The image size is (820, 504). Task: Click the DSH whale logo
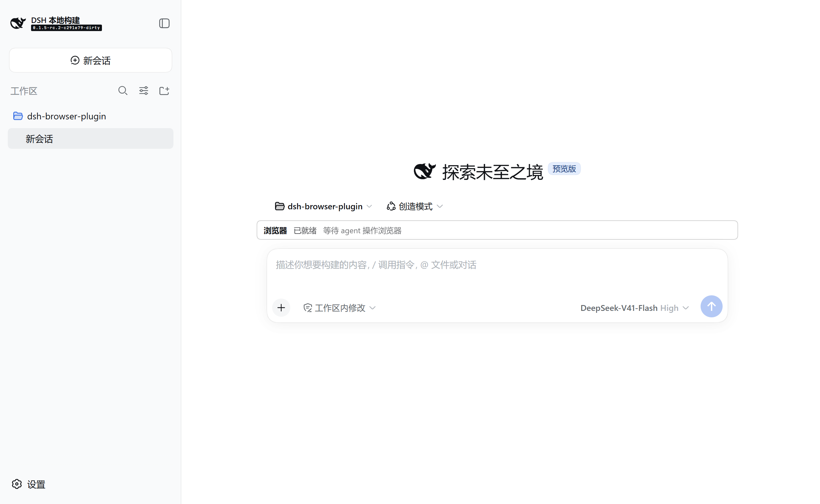click(18, 23)
